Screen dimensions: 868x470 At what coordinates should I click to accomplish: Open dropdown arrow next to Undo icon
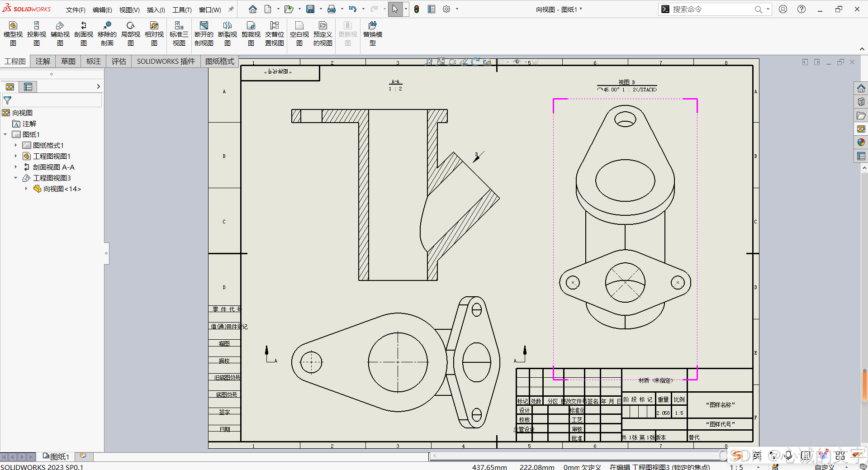pyautogui.click(x=363, y=9)
